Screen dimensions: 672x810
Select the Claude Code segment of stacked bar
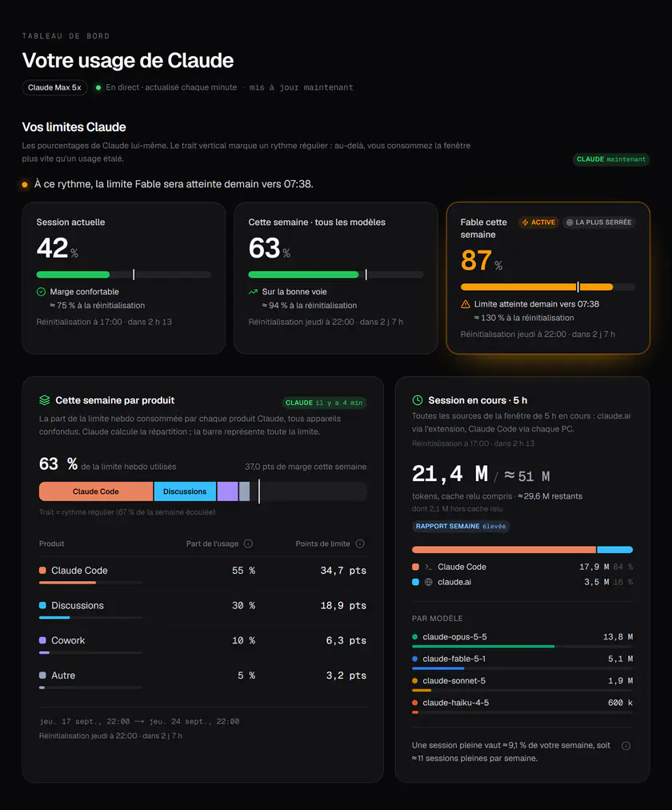coord(96,491)
